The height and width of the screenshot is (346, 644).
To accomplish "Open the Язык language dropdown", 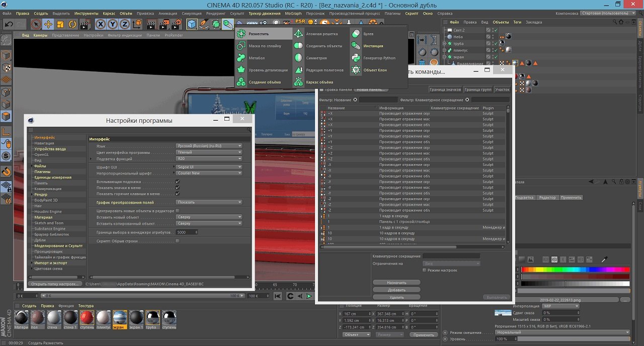I will click(x=209, y=146).
